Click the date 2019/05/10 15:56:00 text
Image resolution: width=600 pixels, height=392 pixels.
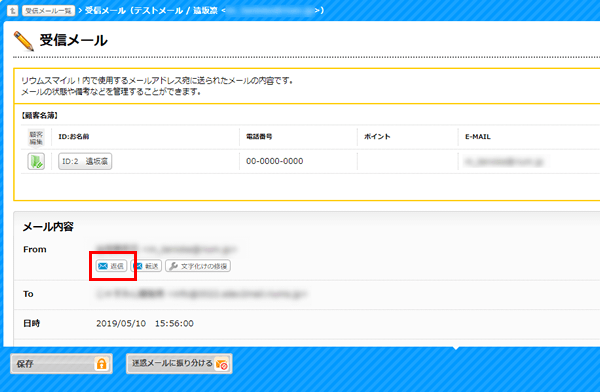coord(145,323)
